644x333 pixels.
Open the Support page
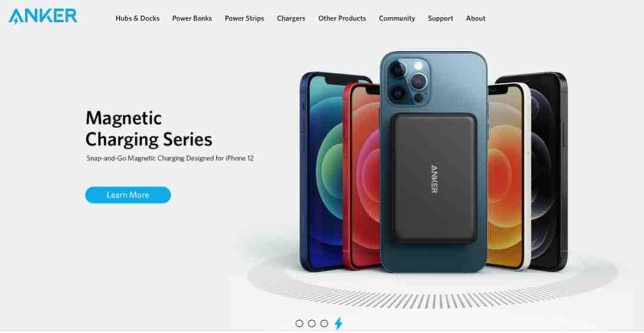[x=440, y=18]
